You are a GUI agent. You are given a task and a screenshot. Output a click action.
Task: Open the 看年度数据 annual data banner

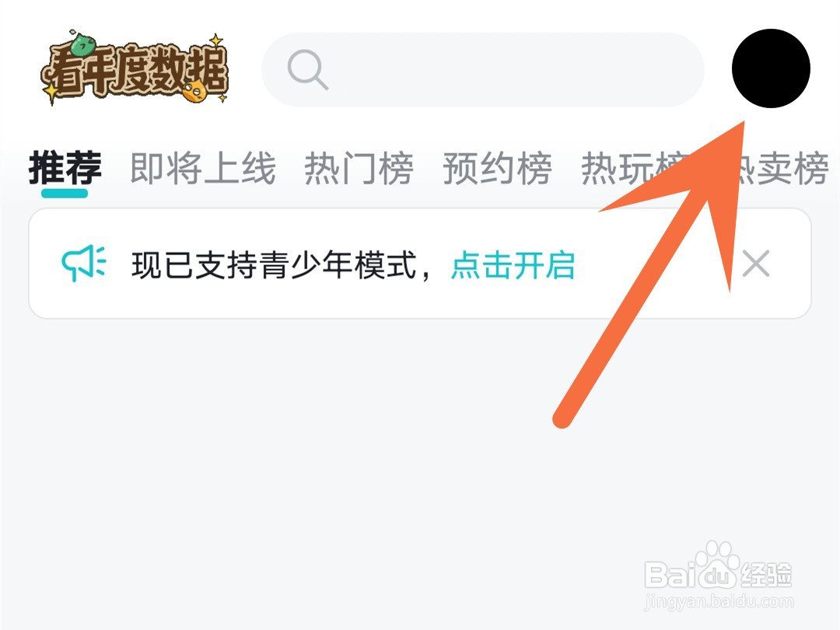(x=135, y=68)
